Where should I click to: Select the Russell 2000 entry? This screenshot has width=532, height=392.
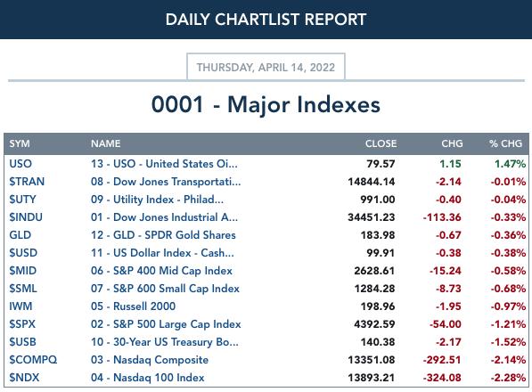pos(133,306)
